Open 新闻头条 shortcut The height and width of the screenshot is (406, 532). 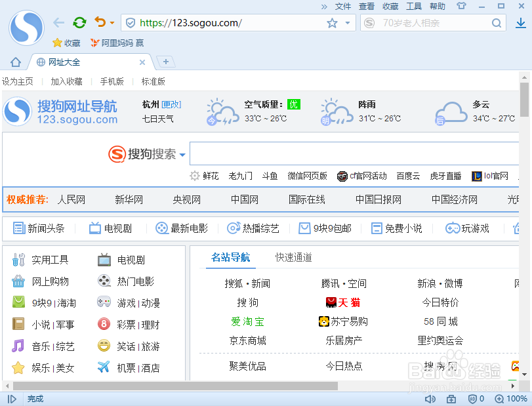pyautogui.click(x=39, y=228)
